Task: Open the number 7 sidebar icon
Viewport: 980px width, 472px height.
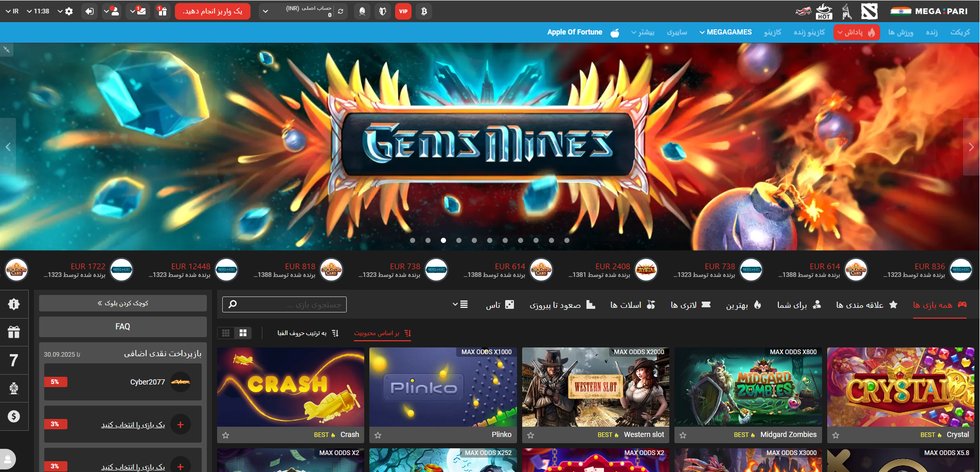Action: coord(14,360)
